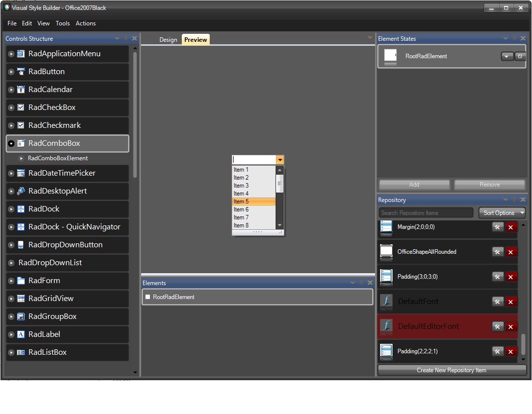Edit the DefaultEditorFont repository item
Screen dimensions: 532x414
(x=498, y=327)
